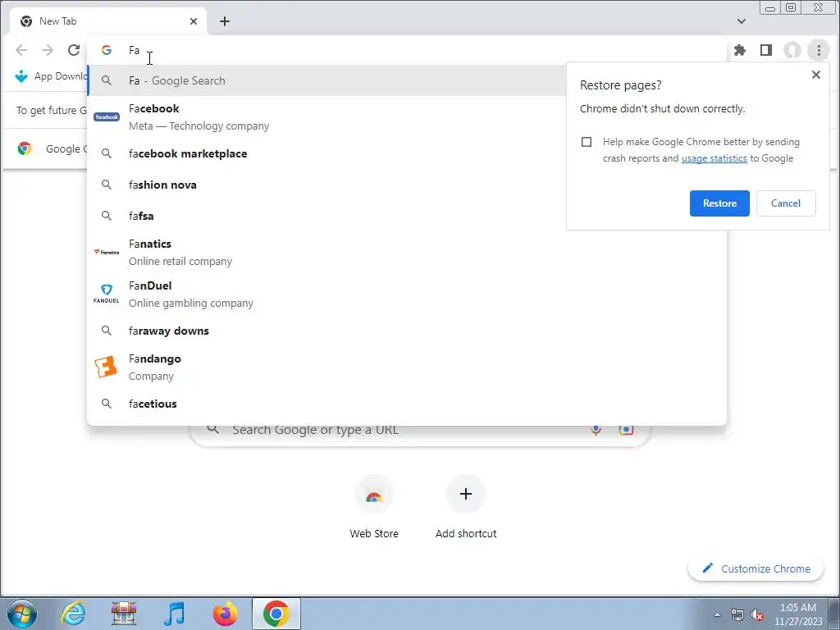Image resolution: width=840 pixels, height=630 pixels.
Task: Close the New Tab tab
Action: [x=194, y=21]
